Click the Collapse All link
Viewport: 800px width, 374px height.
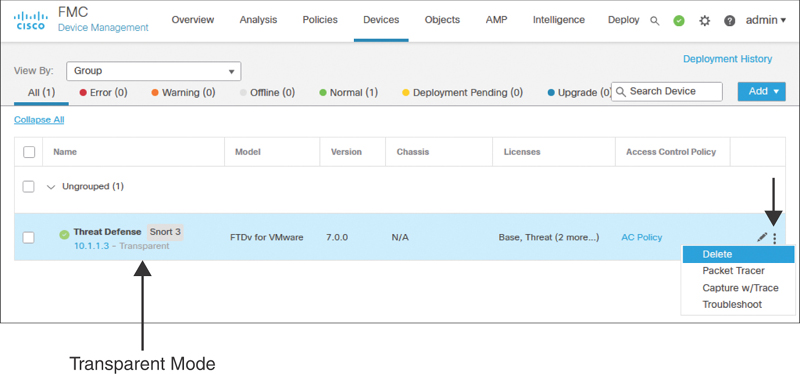tap(39, 120)
